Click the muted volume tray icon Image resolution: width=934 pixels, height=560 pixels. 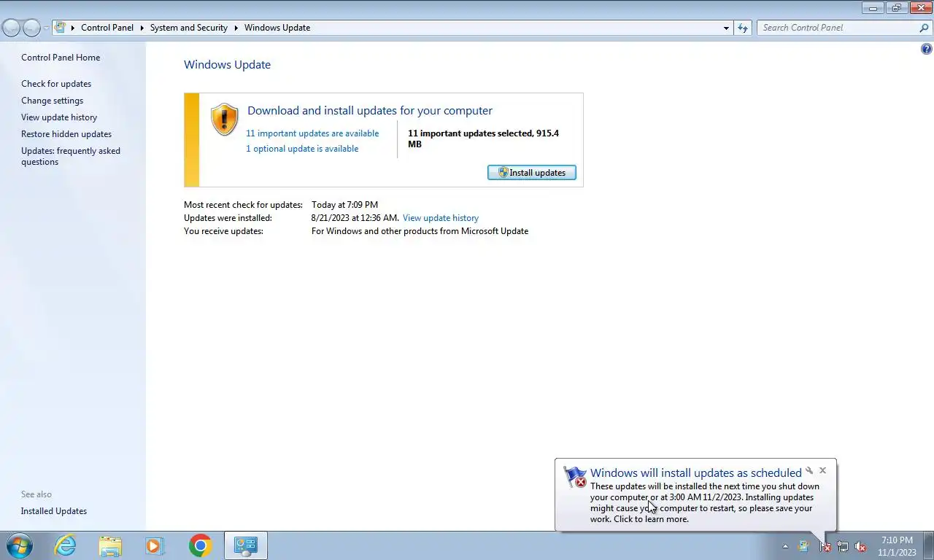coord(861,546)
